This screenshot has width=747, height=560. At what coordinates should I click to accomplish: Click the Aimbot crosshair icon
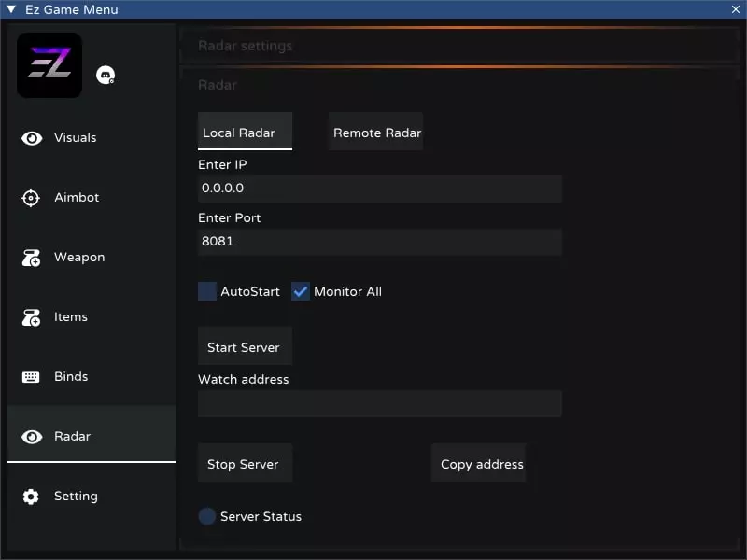[x=31, y=198]
